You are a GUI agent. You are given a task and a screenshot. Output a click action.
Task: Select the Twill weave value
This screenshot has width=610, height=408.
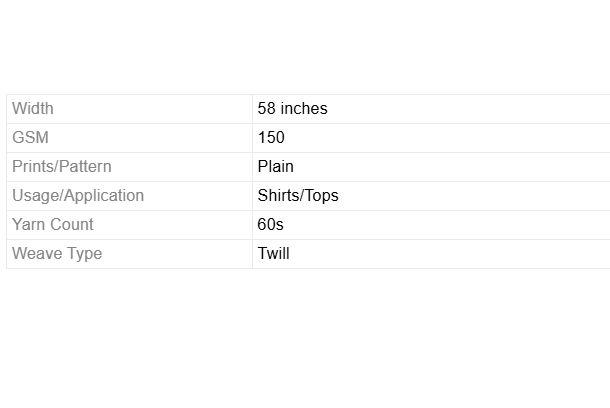tap(273, 253)
